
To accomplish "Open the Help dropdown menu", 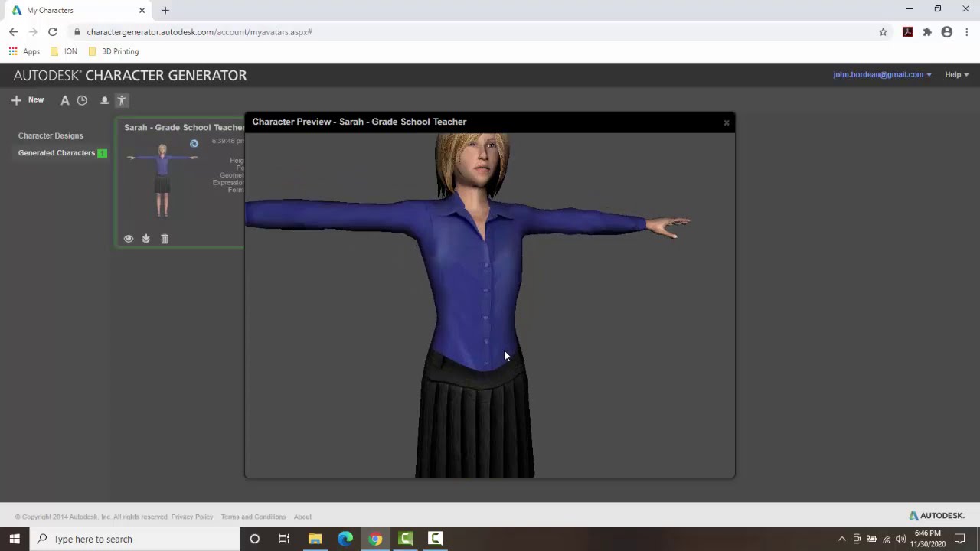I will pos(956,75).
